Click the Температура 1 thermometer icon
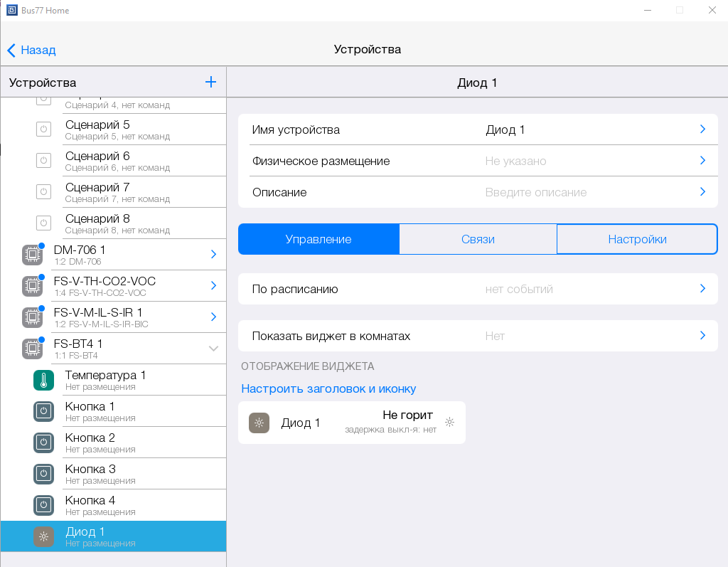The height and width of the screenshot is (567, 728). [43, 380]
